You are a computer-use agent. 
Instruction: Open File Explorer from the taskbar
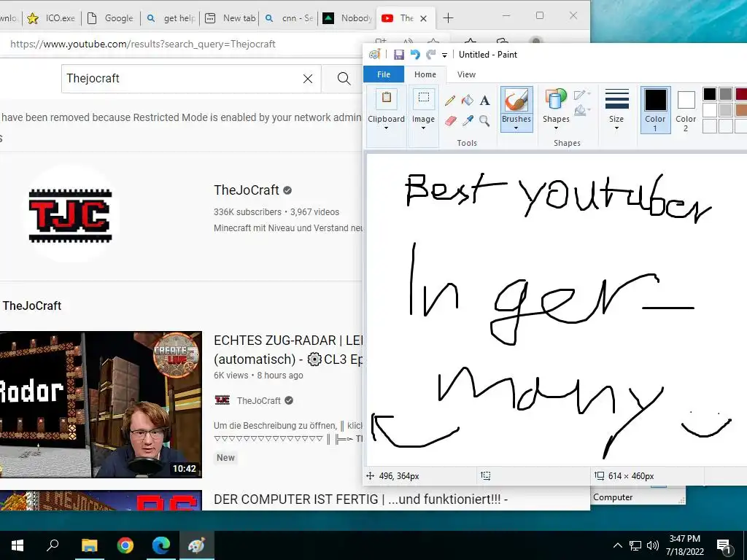click(x=89, y=545)
